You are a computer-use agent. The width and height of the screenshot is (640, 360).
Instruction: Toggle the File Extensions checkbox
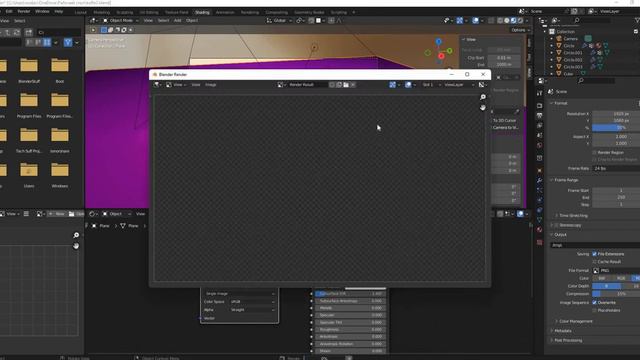[594, 254]
